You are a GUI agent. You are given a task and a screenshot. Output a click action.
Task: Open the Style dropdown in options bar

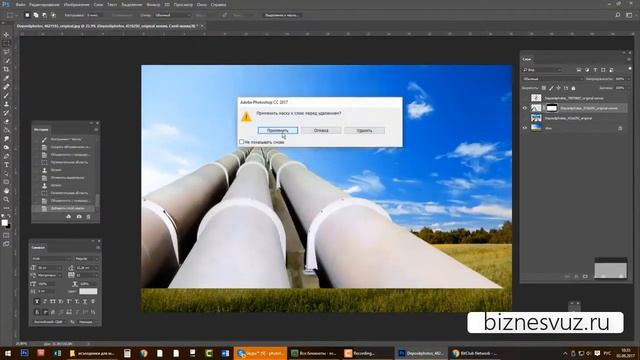click(x=172, y=15)
